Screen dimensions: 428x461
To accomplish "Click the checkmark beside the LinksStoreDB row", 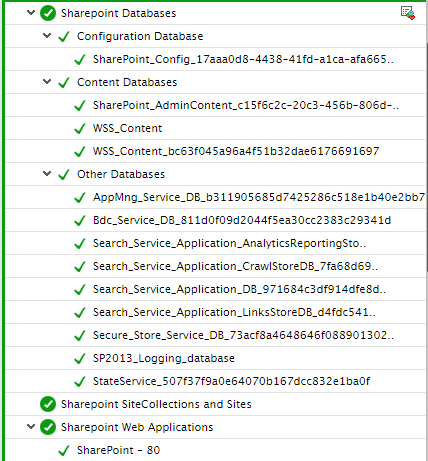I will pos(80,312).
